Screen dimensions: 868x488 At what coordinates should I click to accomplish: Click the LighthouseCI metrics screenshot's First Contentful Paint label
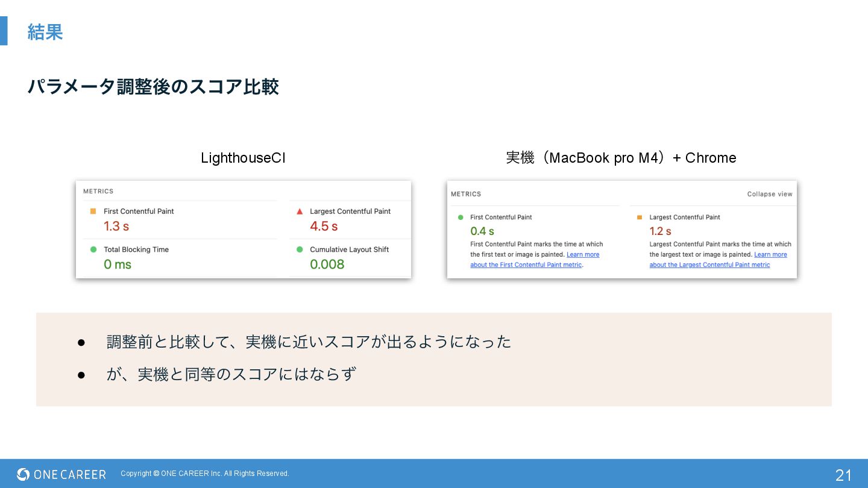[x=139, y=211]
